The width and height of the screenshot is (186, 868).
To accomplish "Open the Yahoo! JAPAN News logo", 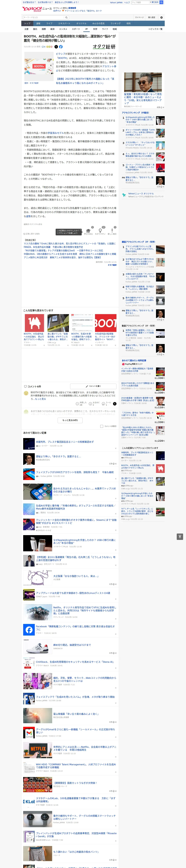I will 37,9.
